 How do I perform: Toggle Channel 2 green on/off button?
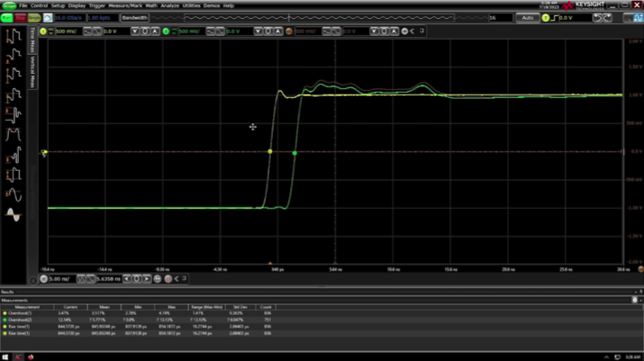tap(166, 32)
